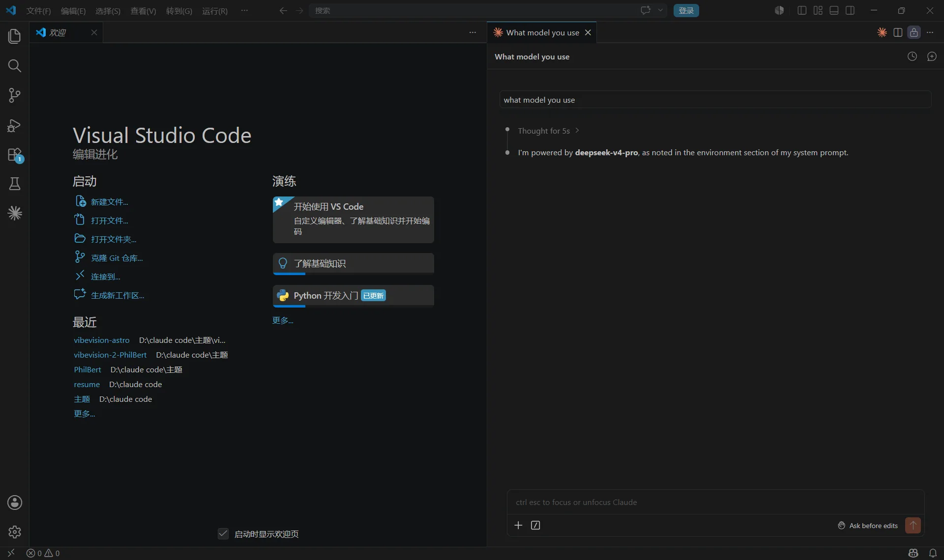Close the What model you use tab
Image resolution: width=944 pixels, height=560 pixels.
588,32
